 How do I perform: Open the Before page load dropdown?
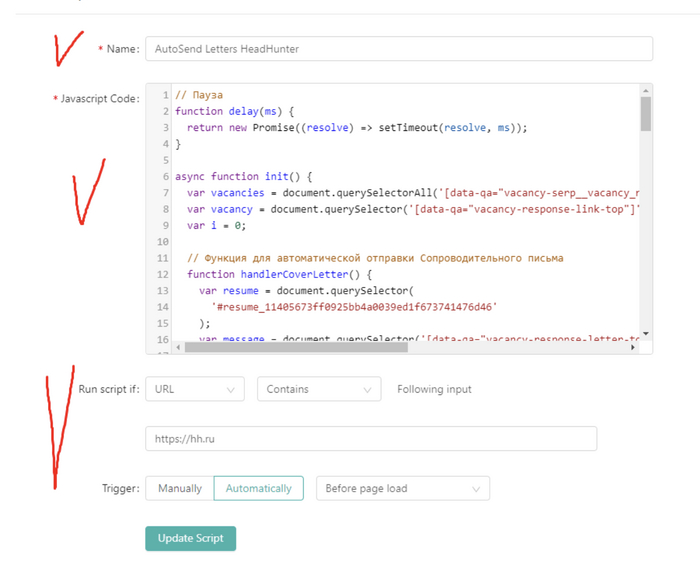pyautogui.click(x=403, y=488)
